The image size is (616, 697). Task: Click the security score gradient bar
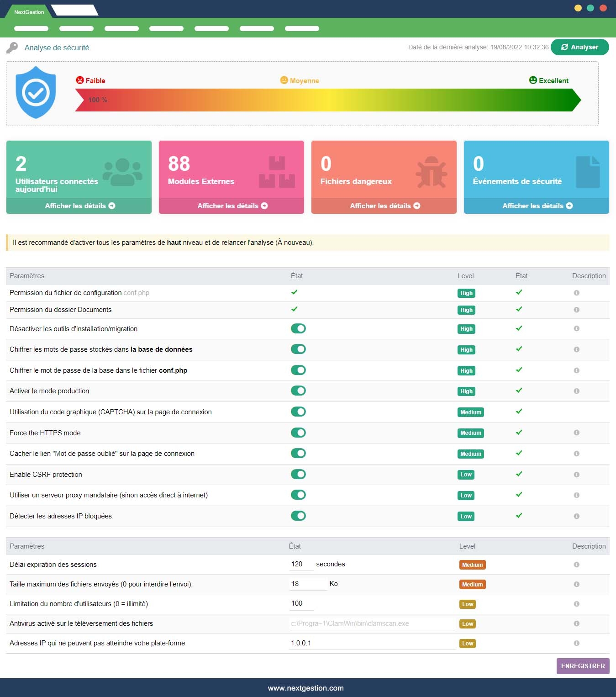[327, 100]
